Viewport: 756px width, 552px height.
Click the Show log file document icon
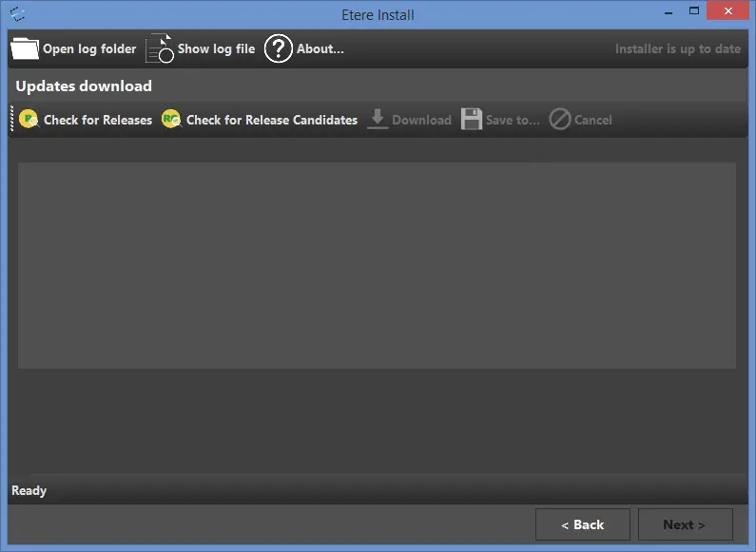(160, 48)
